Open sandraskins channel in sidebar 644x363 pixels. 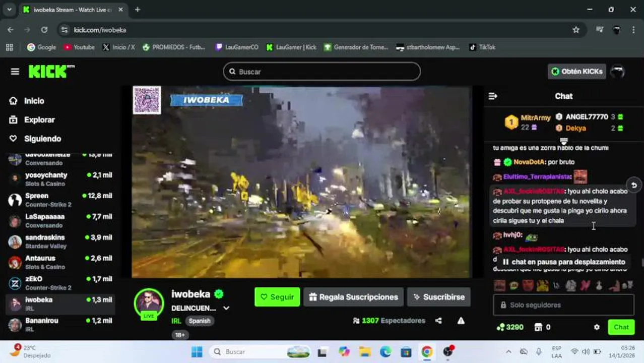60,241
